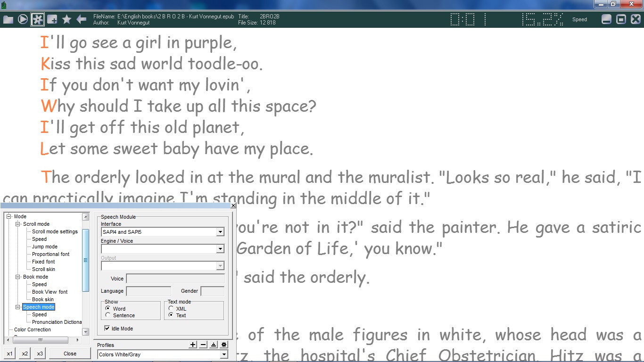
Task: Open profile options with the small gear icon
Action: 224,345
